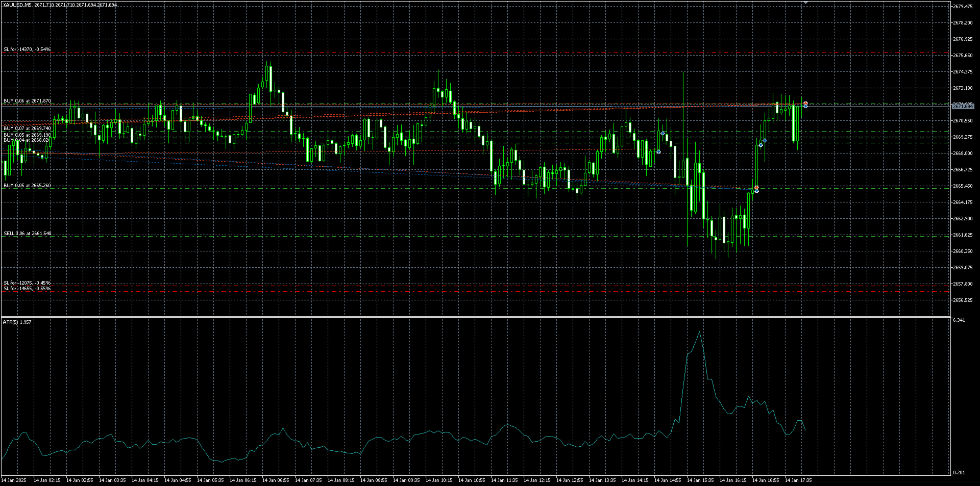This screenshot has width=980, height=486.
Task: Click the '14 Jan 02:15' time label
Action: tap(47, 480)
